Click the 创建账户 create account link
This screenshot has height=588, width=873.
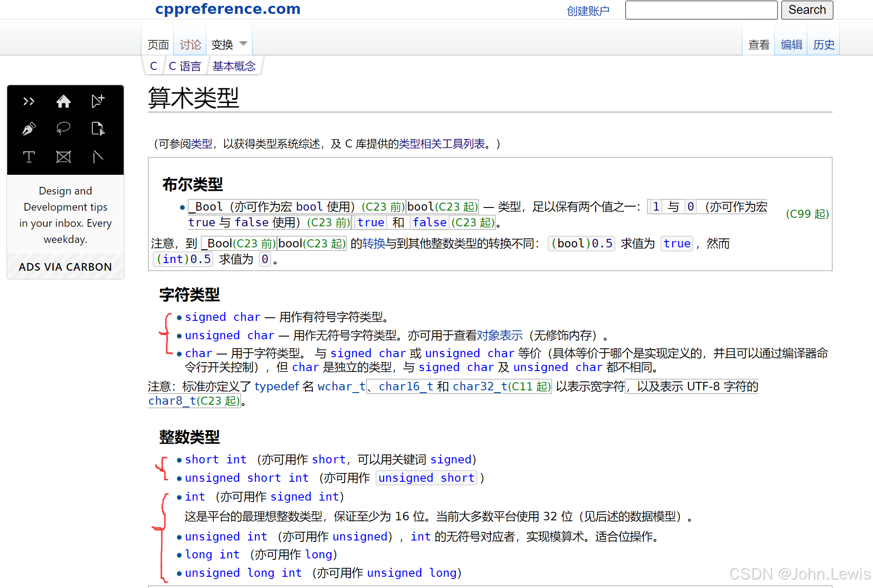coord(588,11)
